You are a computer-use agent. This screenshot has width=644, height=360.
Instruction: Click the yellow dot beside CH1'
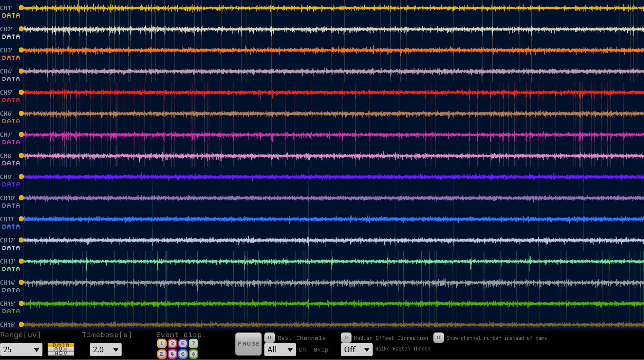click(21, 8)
